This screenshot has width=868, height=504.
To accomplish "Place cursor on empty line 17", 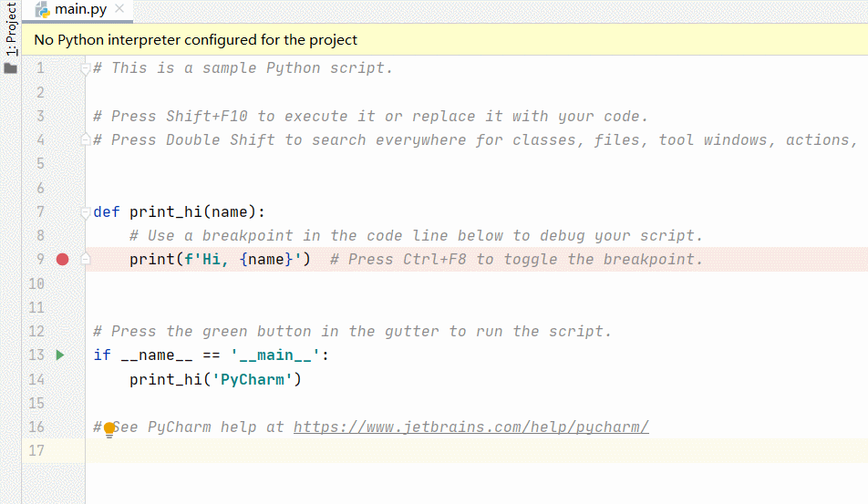I will [x=476, y=451].
